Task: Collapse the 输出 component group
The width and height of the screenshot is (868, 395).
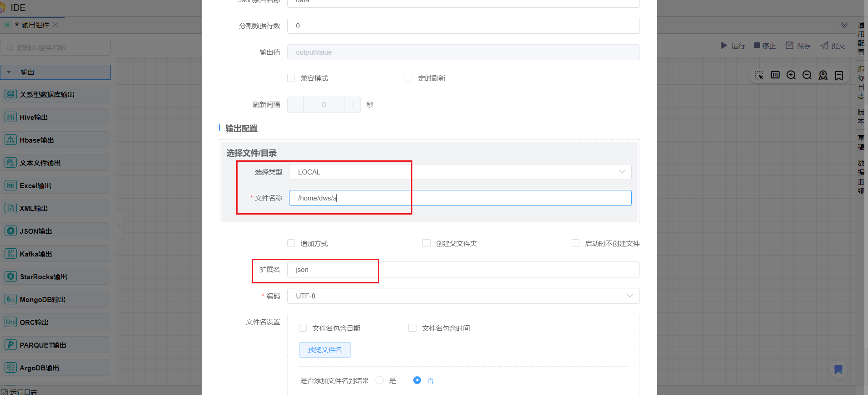Action: 9,72
